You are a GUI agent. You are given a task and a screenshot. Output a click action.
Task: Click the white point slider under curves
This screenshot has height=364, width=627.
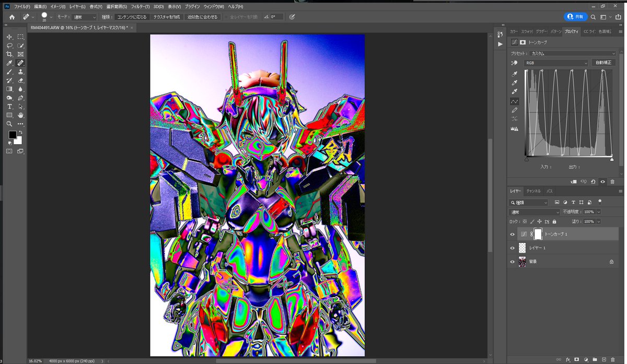[x=612, y=159]
